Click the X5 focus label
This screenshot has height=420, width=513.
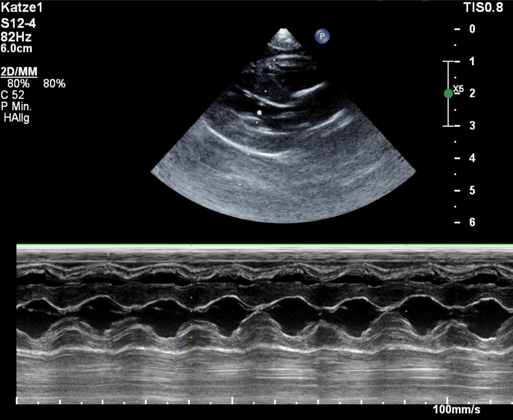458,89
